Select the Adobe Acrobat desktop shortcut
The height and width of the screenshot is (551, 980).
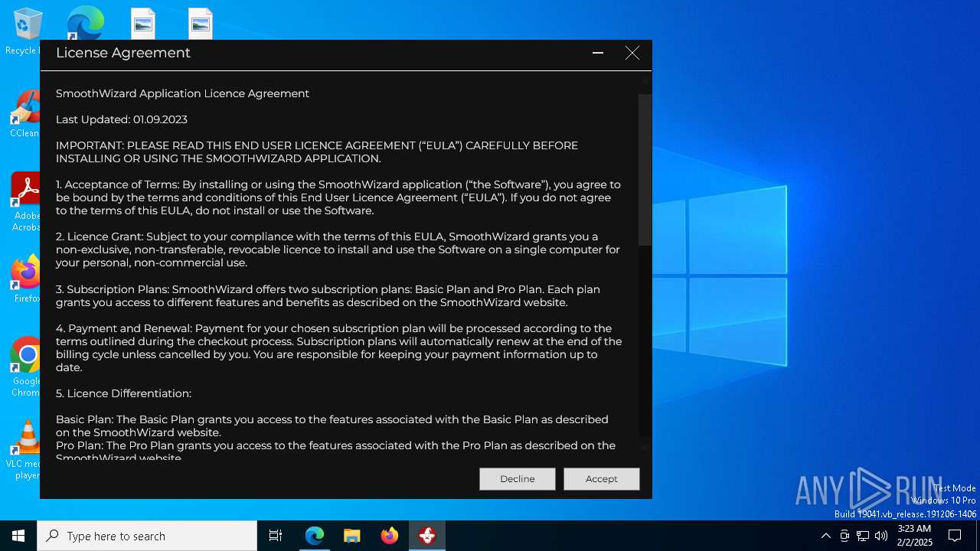(24, 202)
